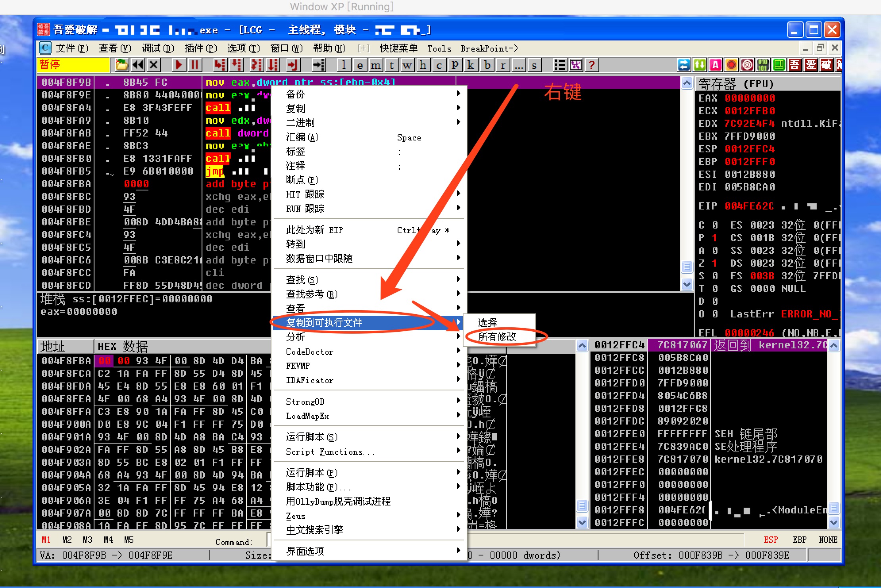Click binary 010101 plugin icon

763,65
